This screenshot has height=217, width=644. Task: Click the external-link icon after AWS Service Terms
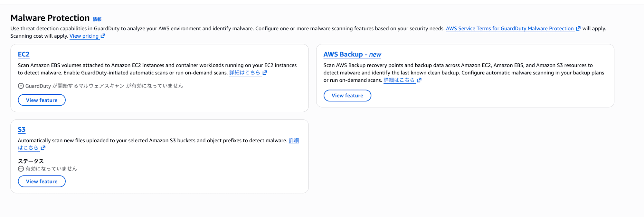578,28
